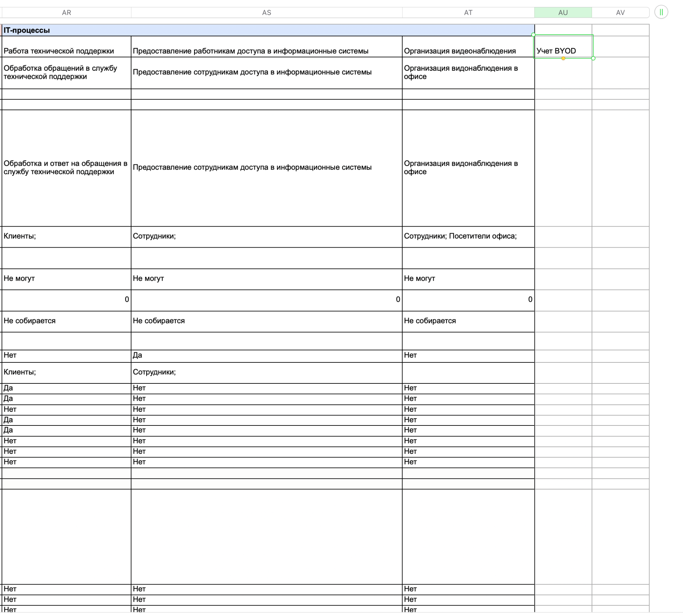Select column header AT

coord(468,13)
